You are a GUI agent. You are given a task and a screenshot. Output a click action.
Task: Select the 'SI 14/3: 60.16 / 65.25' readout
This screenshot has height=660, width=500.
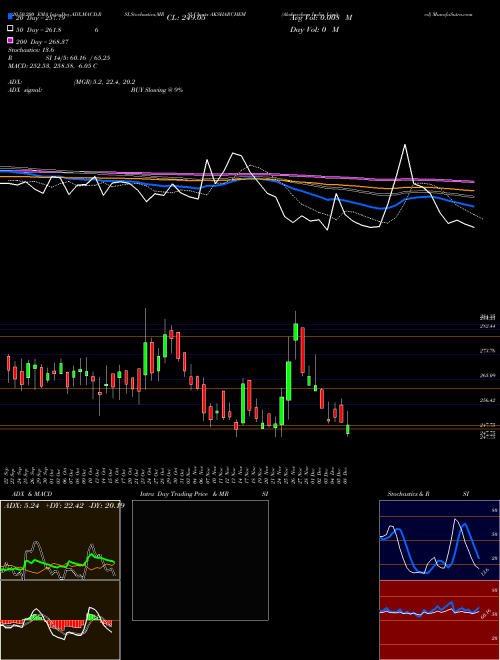[78, 58]
